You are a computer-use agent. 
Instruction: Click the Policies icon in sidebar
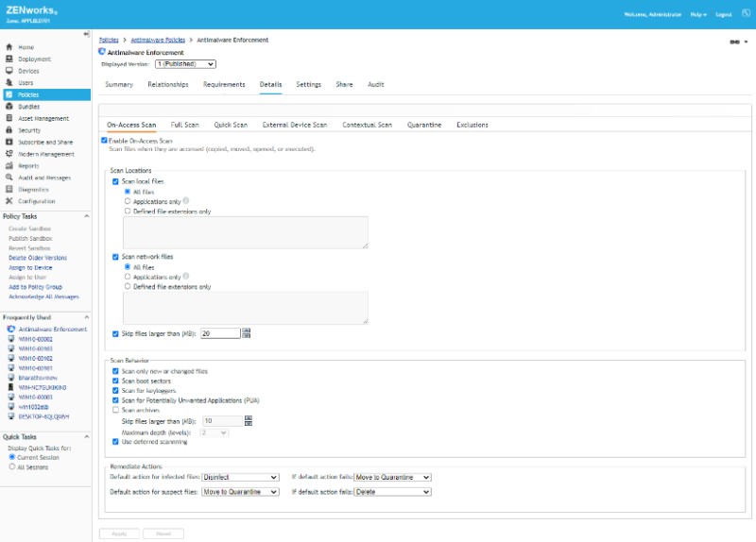[9, 94]
